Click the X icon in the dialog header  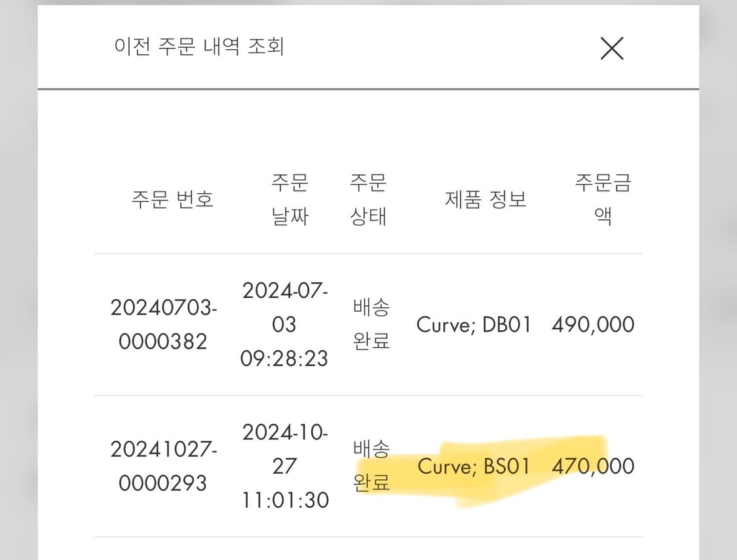pos(612,48)
